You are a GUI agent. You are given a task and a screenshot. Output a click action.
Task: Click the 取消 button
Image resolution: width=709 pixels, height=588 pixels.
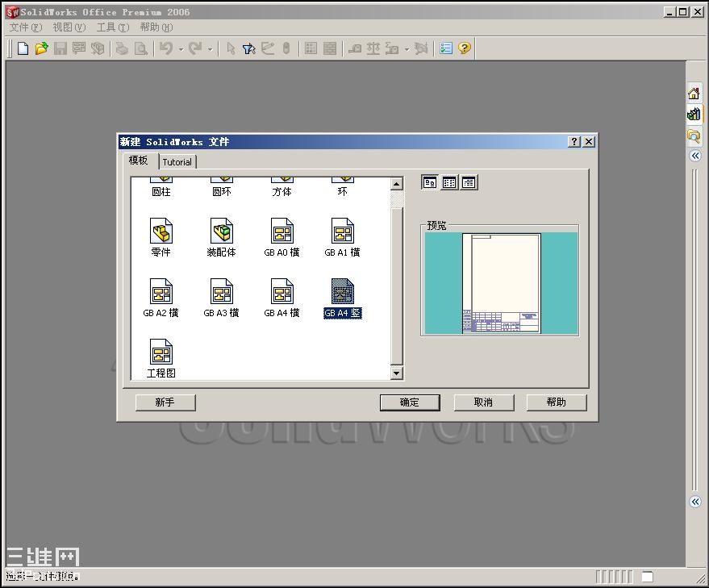484,402
